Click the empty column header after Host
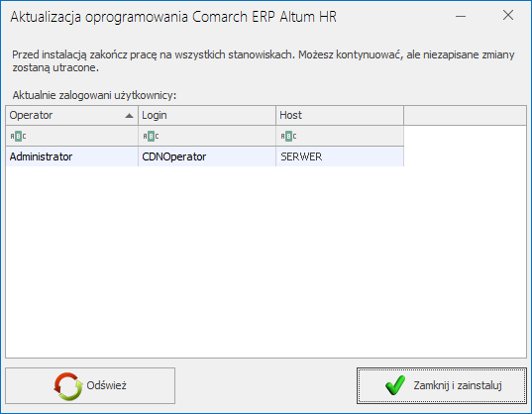 click(465, 115)
